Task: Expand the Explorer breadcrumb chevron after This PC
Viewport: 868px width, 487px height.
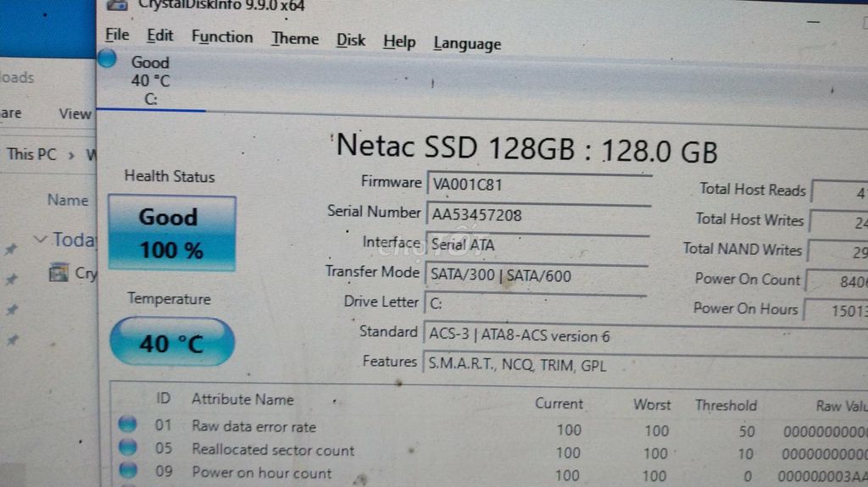Action: pyautogui.click(x=71, y=155)
